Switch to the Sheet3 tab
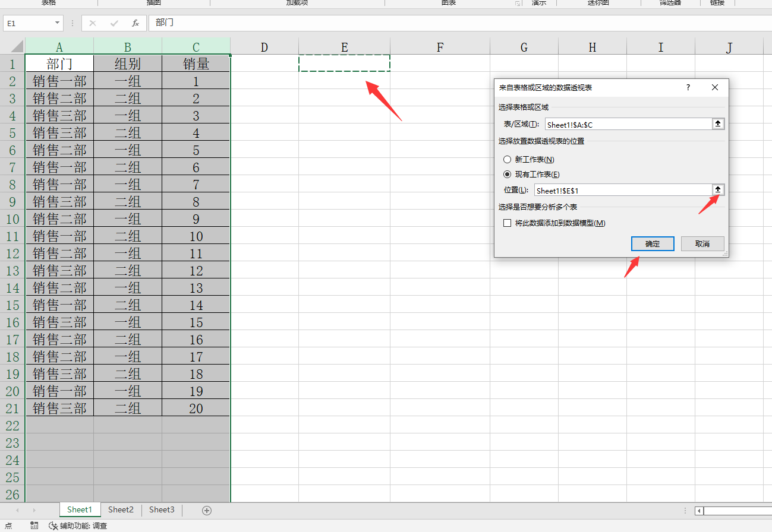This screenshot has width=772, height=532. pos(162,510)
